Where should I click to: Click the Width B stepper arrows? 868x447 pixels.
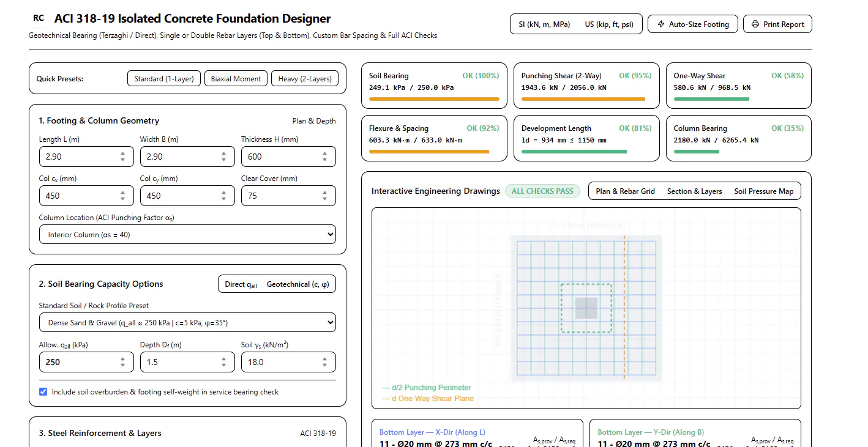coord(223,157)
